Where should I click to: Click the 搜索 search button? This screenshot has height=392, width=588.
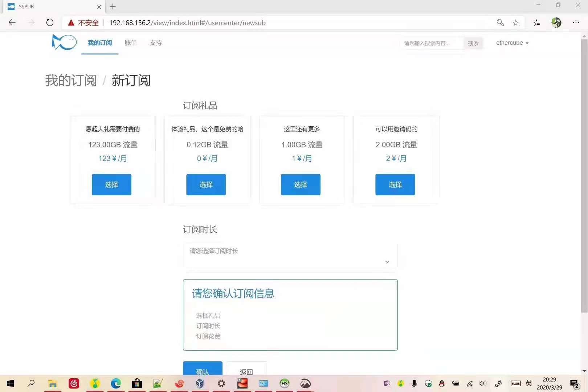[473, 43]
